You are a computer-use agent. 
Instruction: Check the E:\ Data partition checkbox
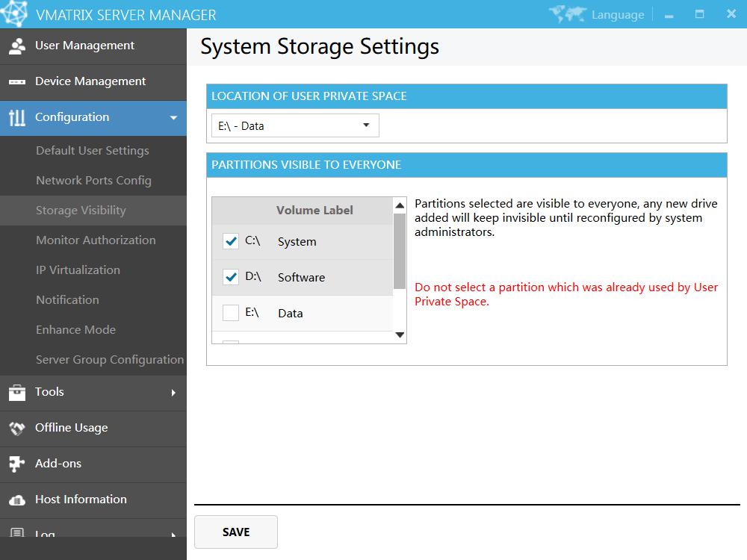pos(231,313)
